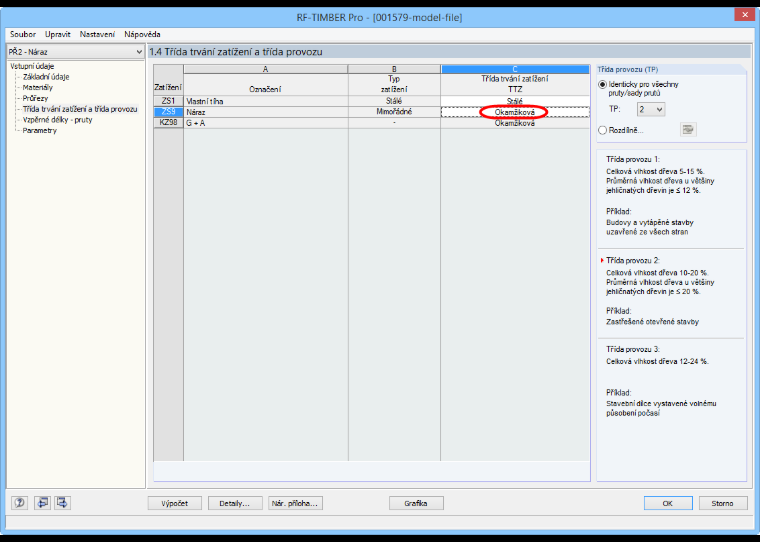Select 'Třída trvání zatížení a třída provozu' tree item

[80, 109]
